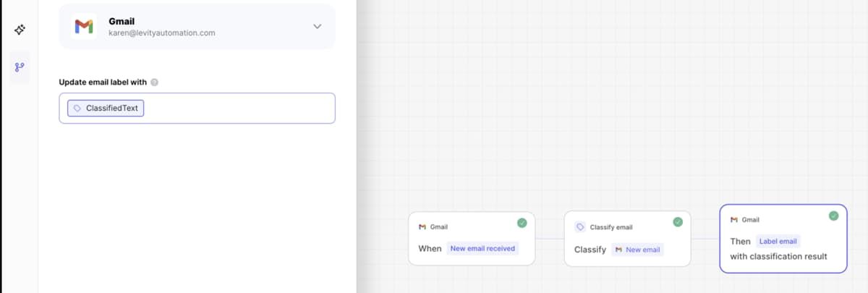Click the Label email action tag
868x293 pixels.
click(778, 241)
